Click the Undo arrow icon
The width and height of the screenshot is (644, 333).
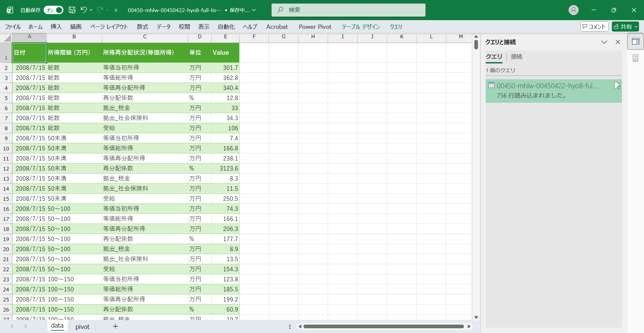pos(84,10)
